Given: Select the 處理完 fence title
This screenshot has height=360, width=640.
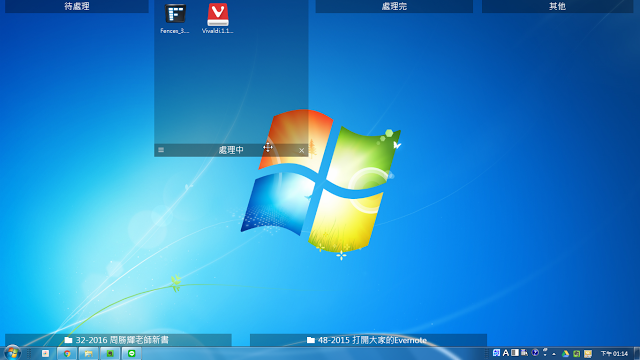Looking at the screenshot, I should [x=394, y=6].
